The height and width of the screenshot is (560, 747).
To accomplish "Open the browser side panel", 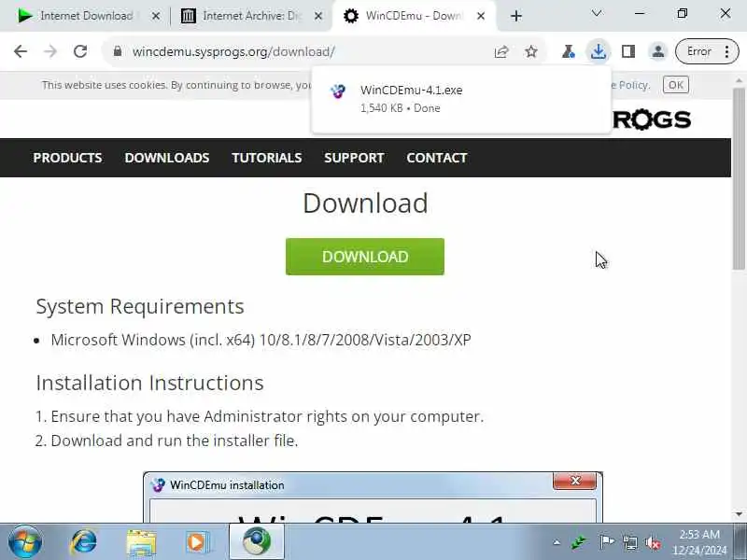I will 628,51.
